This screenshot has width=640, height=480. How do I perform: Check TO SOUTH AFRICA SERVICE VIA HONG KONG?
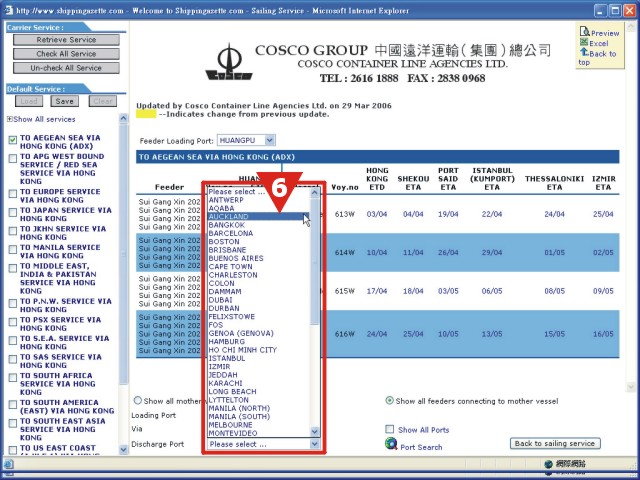click(x=13, y=378)
